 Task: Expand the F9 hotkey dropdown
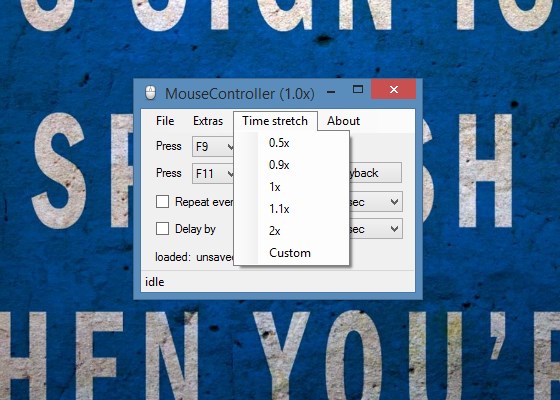pyautogui.click(x=213, y=146)
